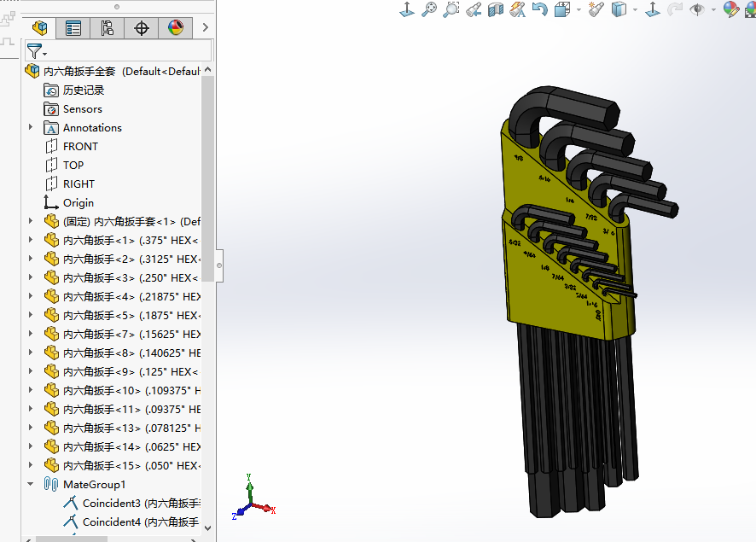Expand the Annotations node
The width and height of the screenshot is (756, 542).
coord(31,127)
